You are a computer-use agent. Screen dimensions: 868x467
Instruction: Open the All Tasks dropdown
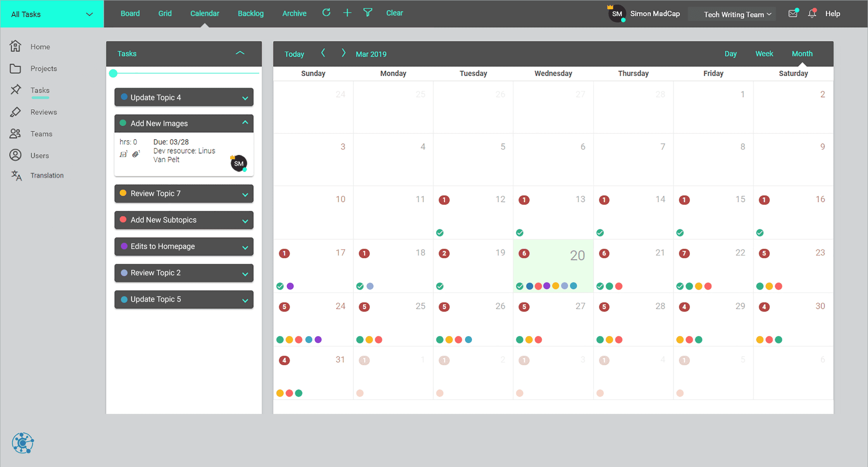pos(52,14)
